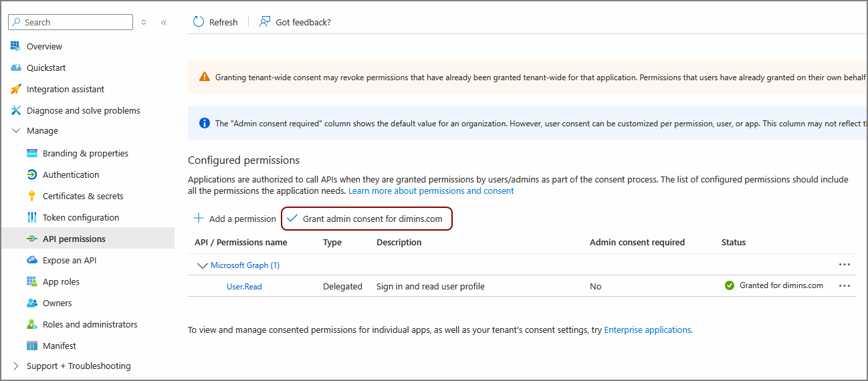Open more options for Microsoft Graph row

[x=845, y=265]
